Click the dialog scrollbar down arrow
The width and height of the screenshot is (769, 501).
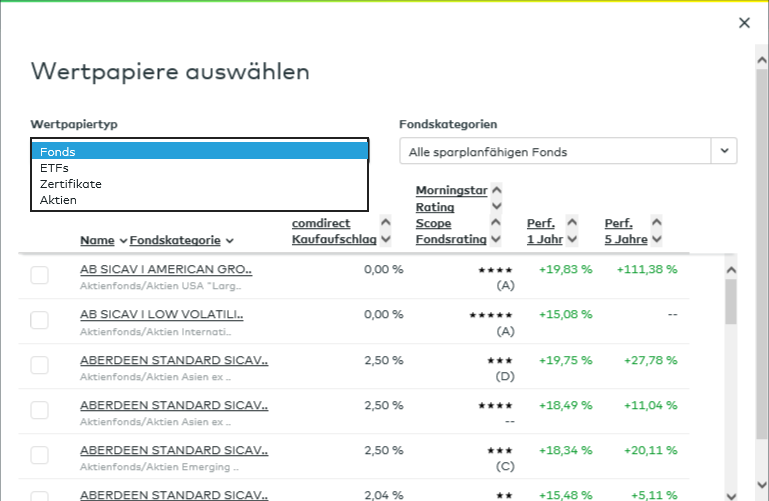click(x=762, y=485)
